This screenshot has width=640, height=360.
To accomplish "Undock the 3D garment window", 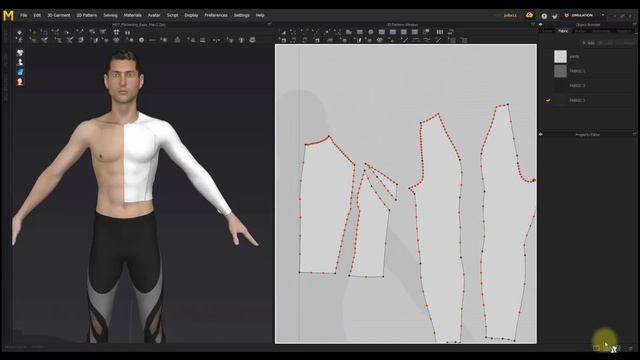I will pyautogui.click(x=269, y=24).
